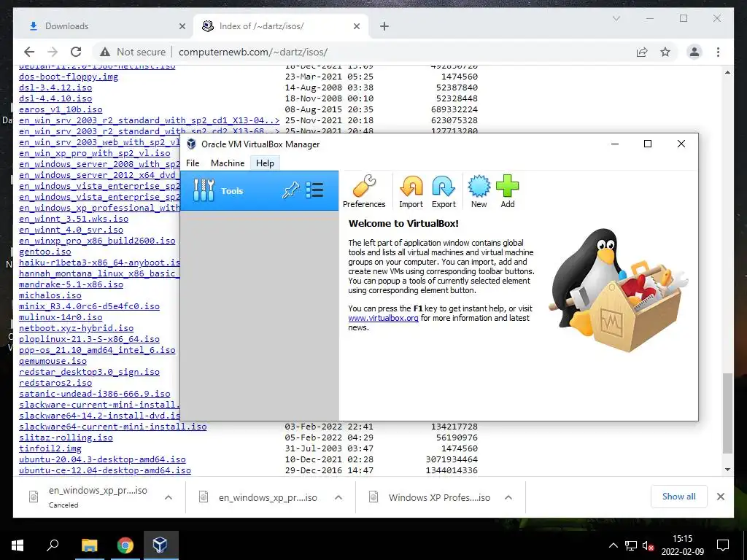Click ubuntu-20.04.3-desktop-amd64.iso link
747x560 pixels.
click(x=102, y=460)
